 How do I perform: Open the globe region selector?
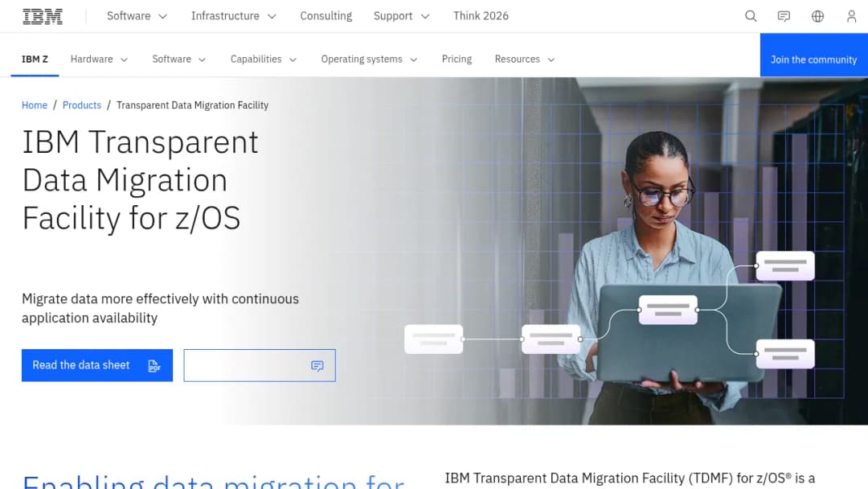pos(817,16)
